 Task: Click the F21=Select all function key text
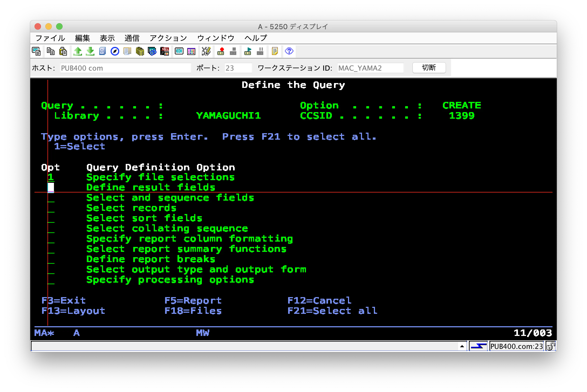[x=332, y=311]
